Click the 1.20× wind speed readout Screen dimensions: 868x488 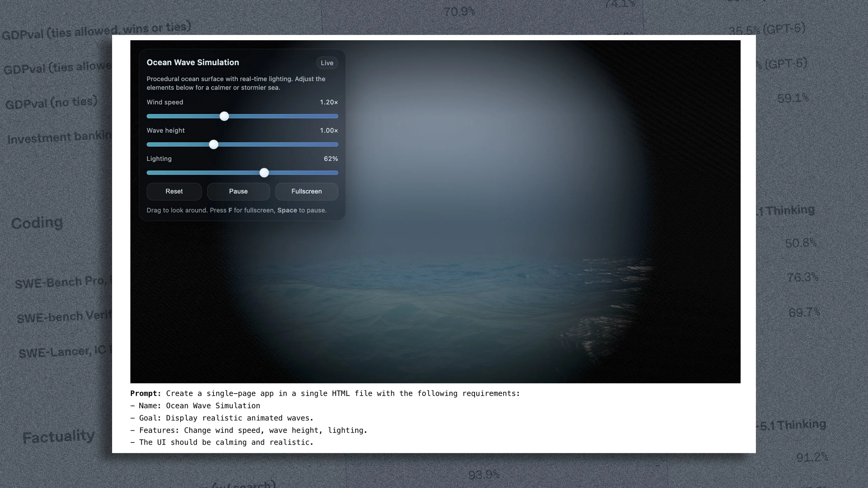pos(329,102)
